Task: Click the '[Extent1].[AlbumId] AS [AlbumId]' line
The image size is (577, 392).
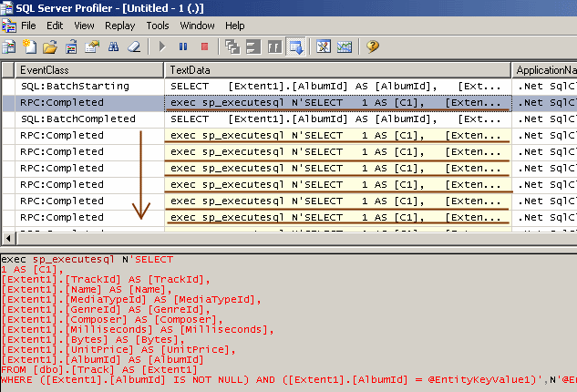Action: coord(103,359)
